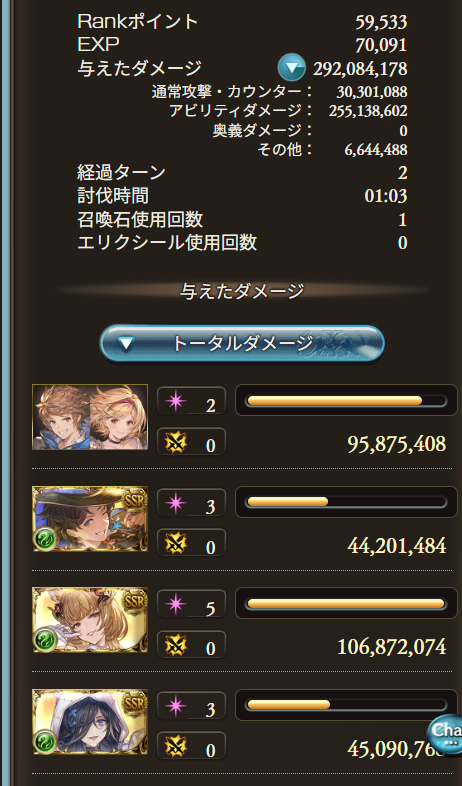This screenshot has width=462, height=786.
Task: Click green wind element badge on hat character
Action: (44, 539)
